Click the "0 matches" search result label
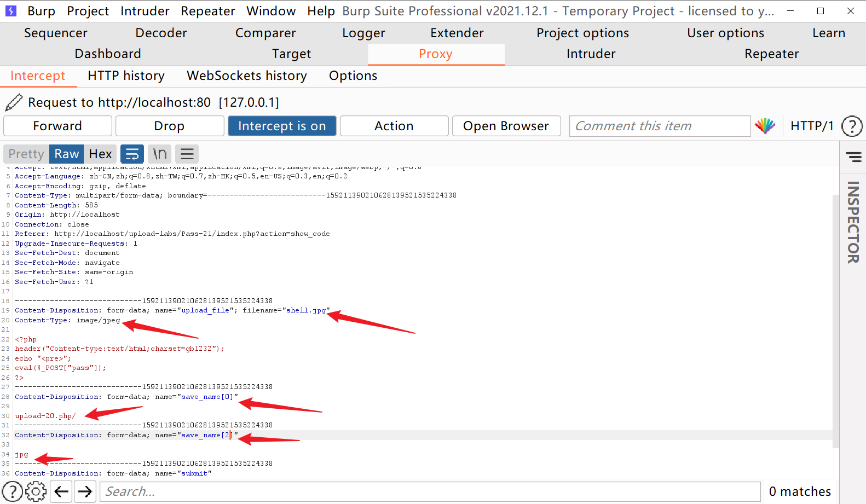This screenshot has width=866, height=504. pos(800,491)
